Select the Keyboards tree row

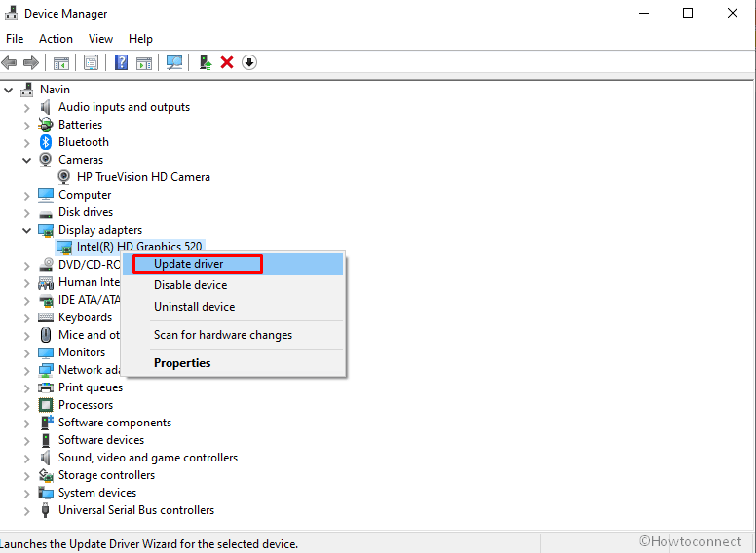(x=85, y=317)
